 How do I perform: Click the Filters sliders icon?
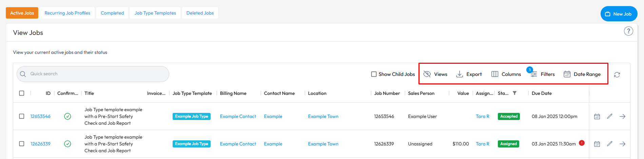534,75
